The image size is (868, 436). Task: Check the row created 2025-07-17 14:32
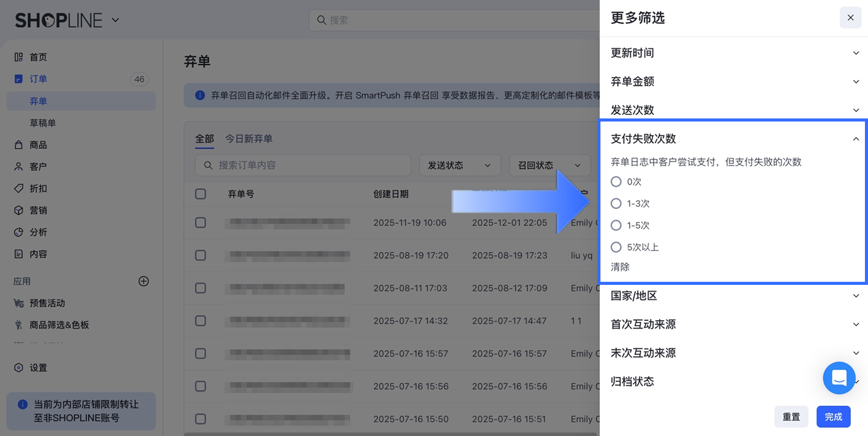[x=201, y=321]
